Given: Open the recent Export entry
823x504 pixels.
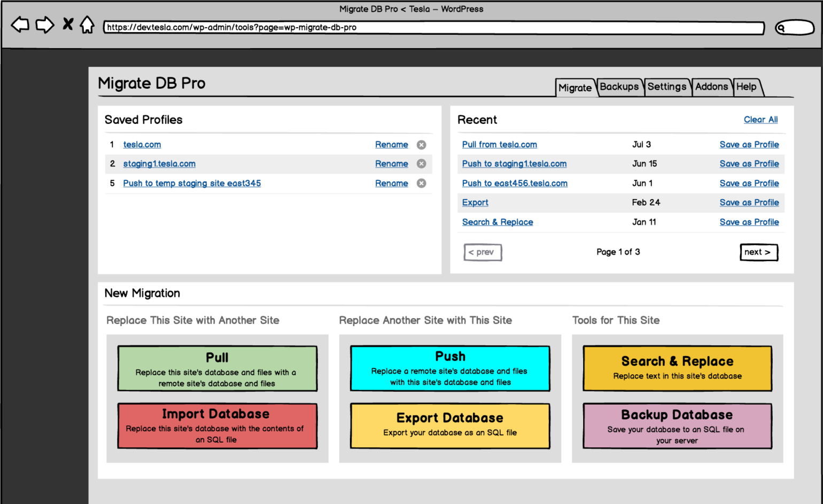Looking at the screenshot, I should 475,202.
